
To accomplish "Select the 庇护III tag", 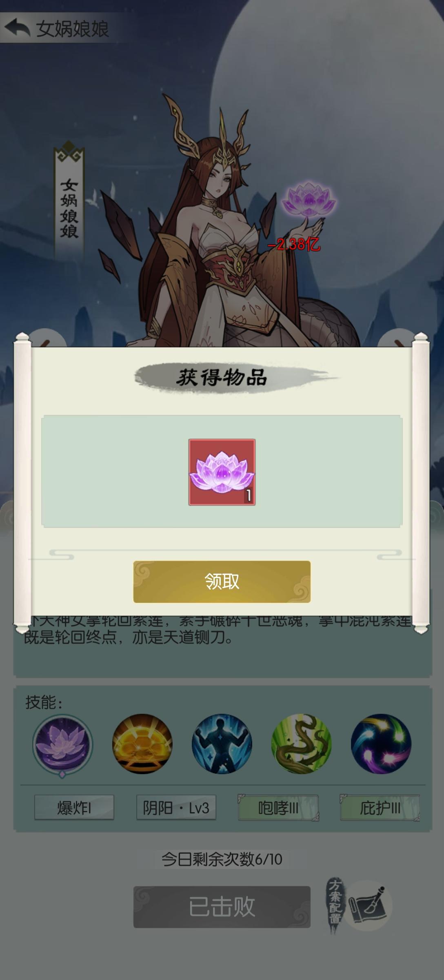I will [x=380, y=807].
